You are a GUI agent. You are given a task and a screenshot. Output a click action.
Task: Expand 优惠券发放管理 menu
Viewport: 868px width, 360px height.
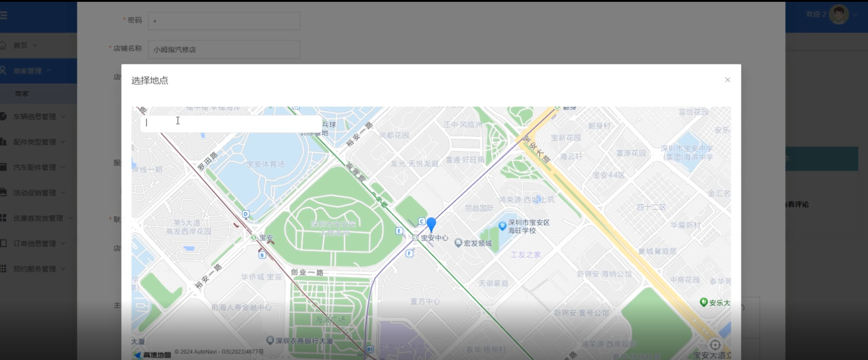click(x=38, y=218)
